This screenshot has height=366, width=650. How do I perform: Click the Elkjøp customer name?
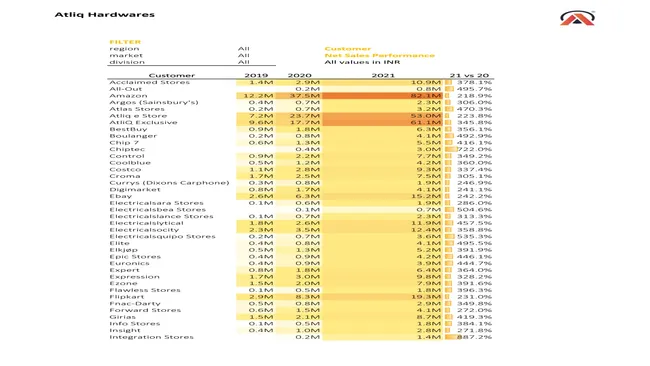(124, 250)
